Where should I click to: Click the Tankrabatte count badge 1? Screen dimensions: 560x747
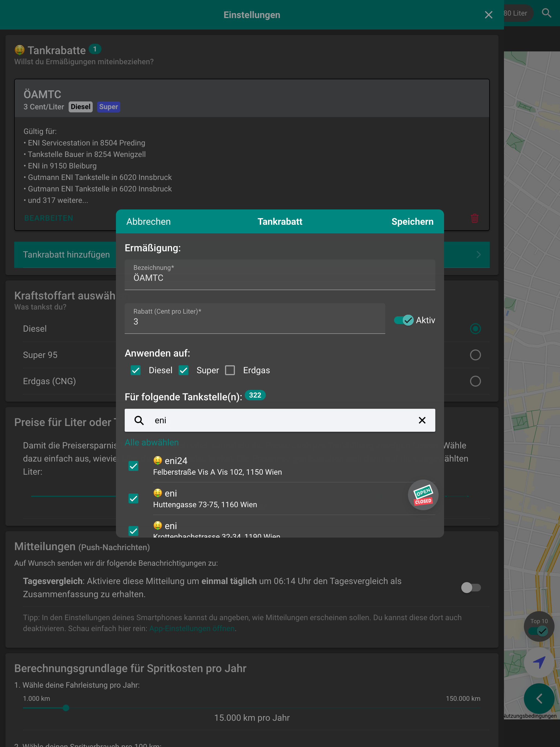pos(95,49)
